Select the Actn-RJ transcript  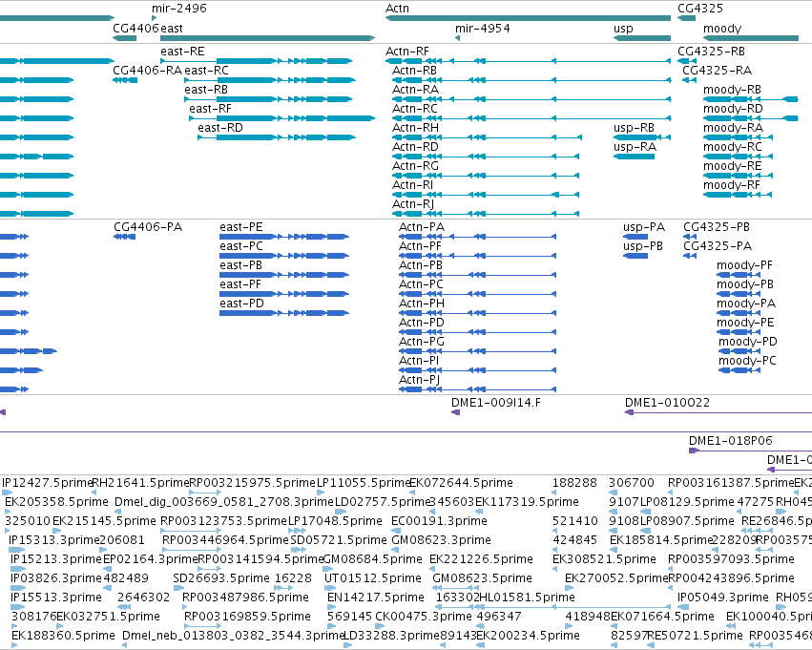[x=486, y=214]
